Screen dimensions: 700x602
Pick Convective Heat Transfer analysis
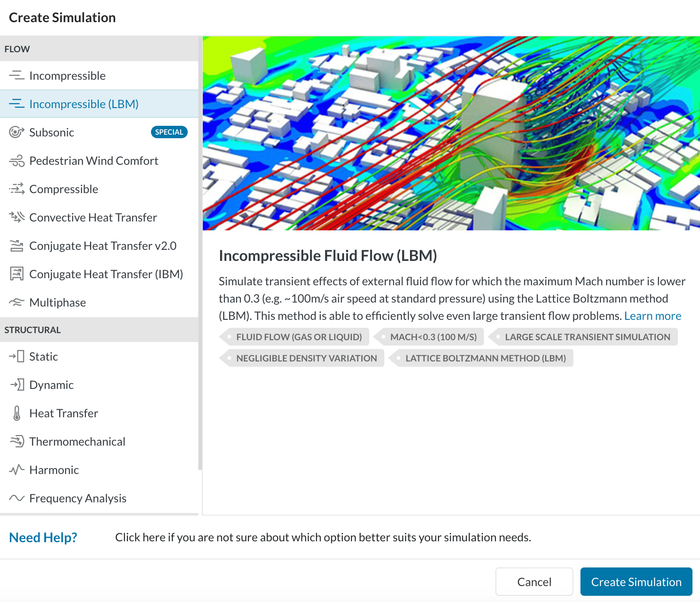[x=99, y=217]
